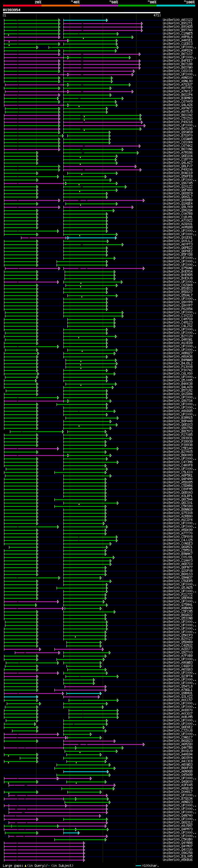Click the green ~80% identity legend segment

[x=137, y=5]
